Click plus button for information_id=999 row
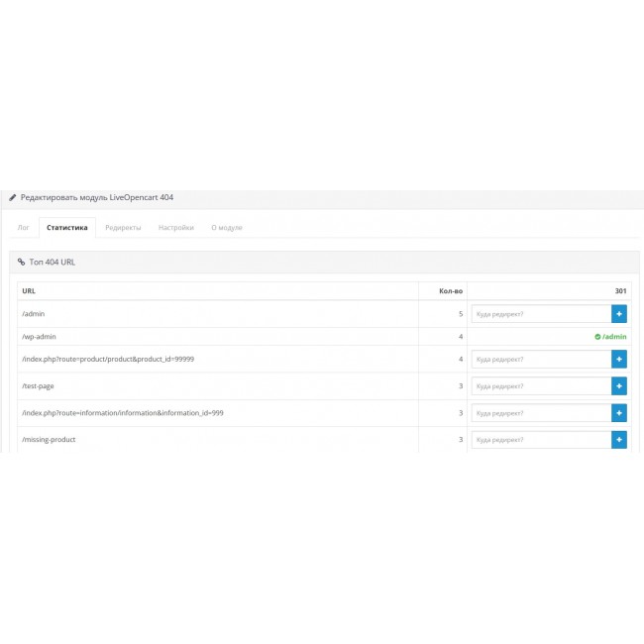This screenshot has width=644, height=644. coord(619,412)
